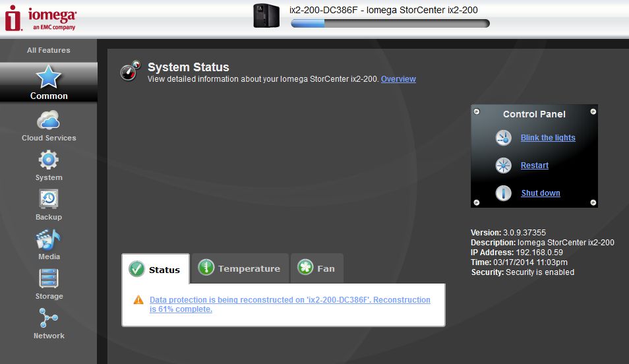Click the Shut down power icon
Image resolution: width=629 pixels, height=364 pixels.
tap(504, 193)
